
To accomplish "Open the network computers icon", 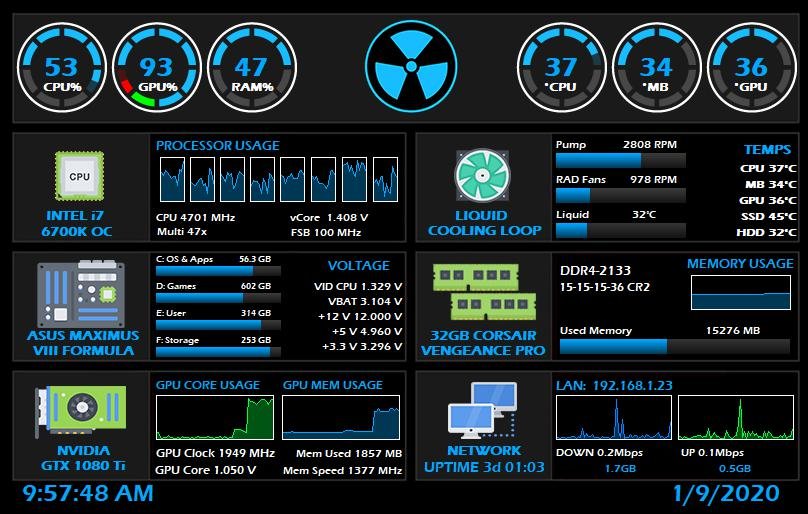I will [484, 411].
